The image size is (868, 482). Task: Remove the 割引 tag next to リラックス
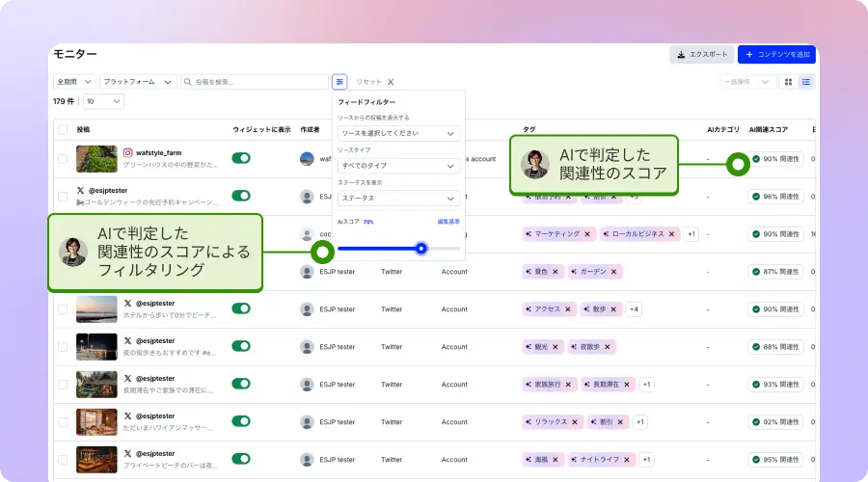(620, 422)
